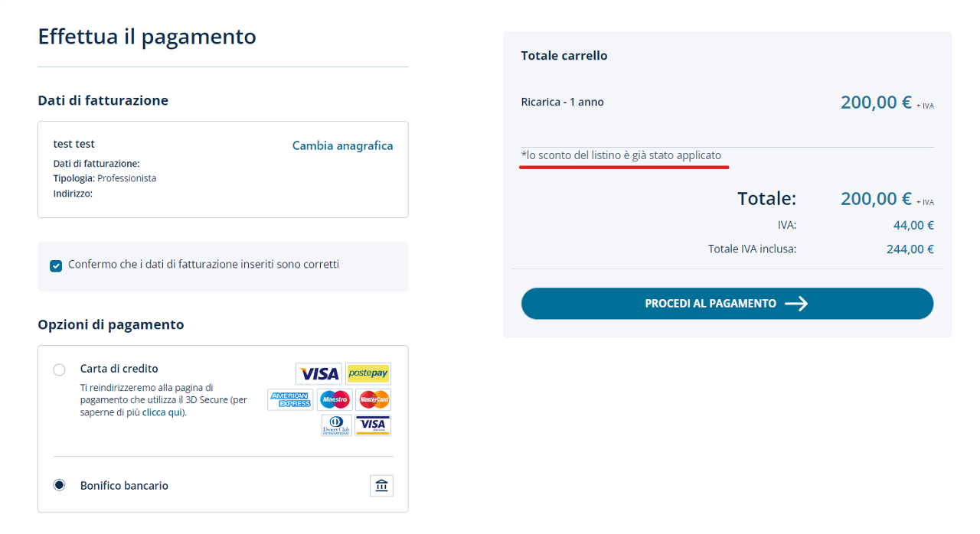Click the yellow Postepay logo
The height and width of the screenshot is (534, 980).
tap(368, 373)
